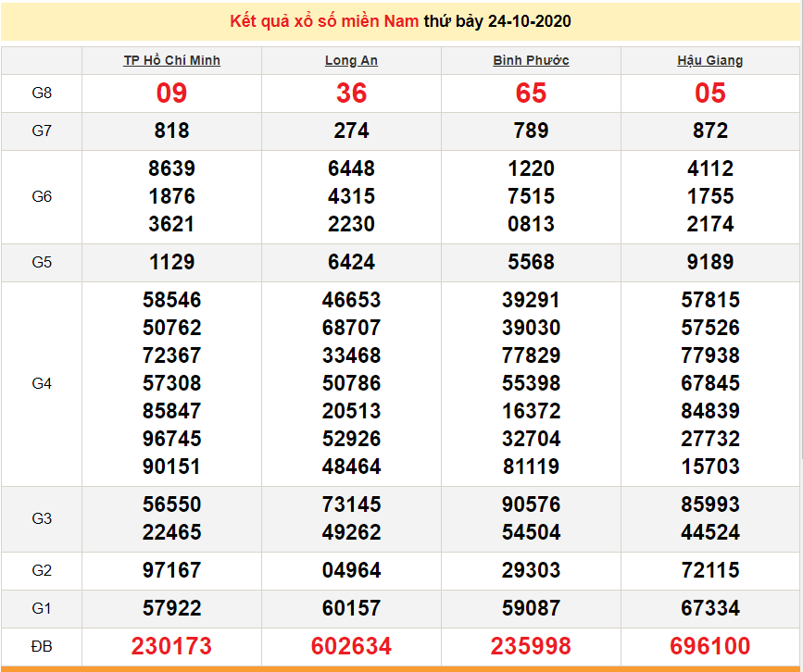The height and width of the screenshot is (672, 803).
Task: Select the G1 result 60157
Action: pos(351,608)
